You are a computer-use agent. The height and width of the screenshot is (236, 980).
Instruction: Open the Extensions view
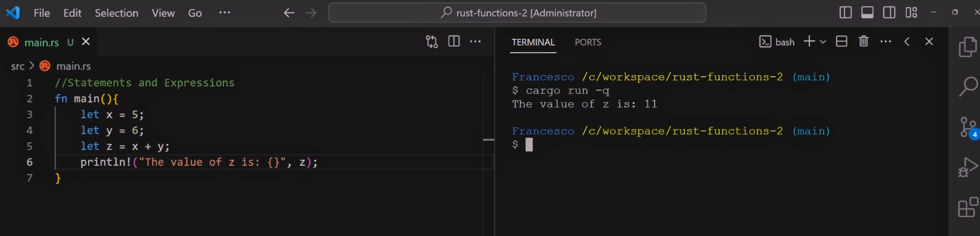click(968, 207)
